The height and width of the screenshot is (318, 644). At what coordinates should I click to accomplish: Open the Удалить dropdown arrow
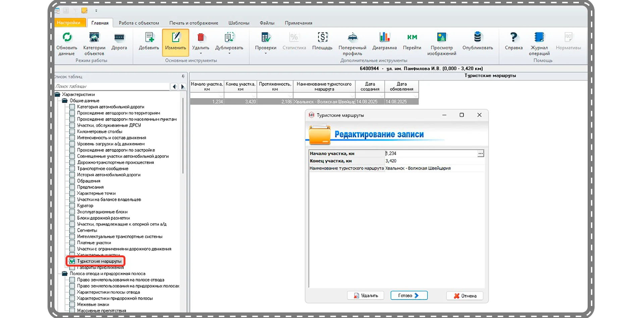coord(201,54)
